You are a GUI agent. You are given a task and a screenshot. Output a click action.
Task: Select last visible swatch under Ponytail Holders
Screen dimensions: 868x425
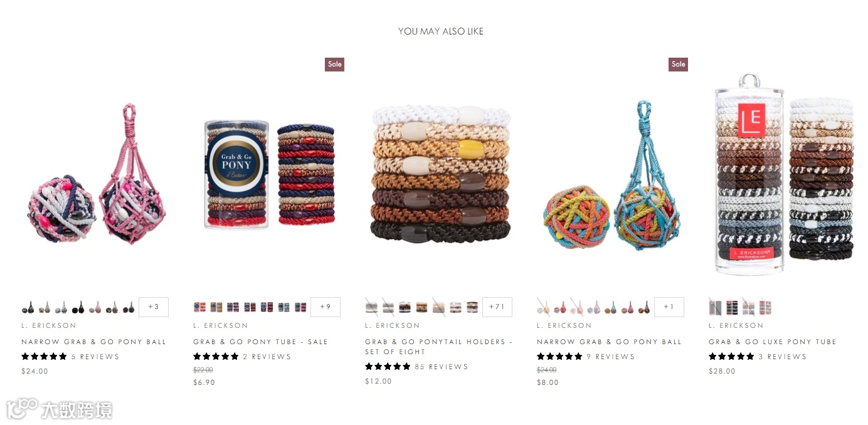pos(472,307)
